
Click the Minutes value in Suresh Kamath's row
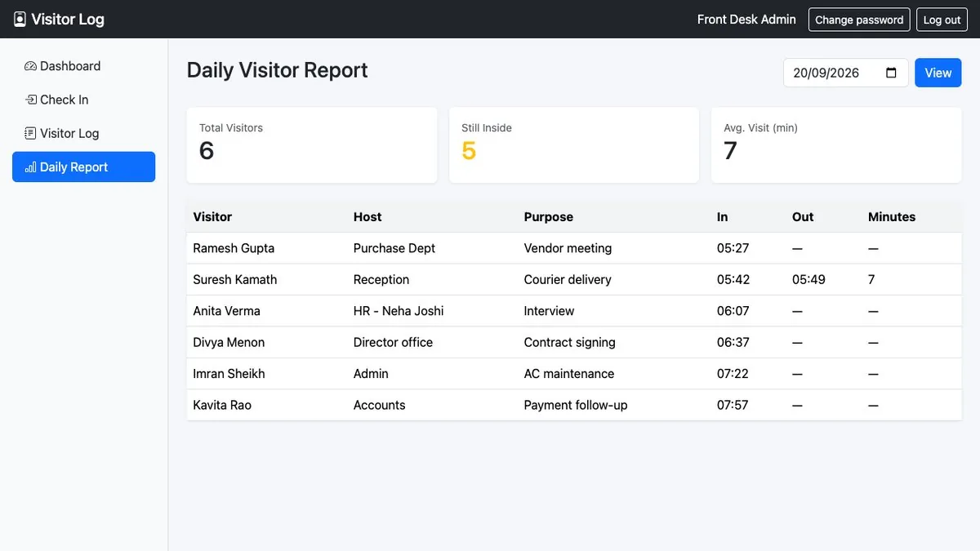(871, 279)
